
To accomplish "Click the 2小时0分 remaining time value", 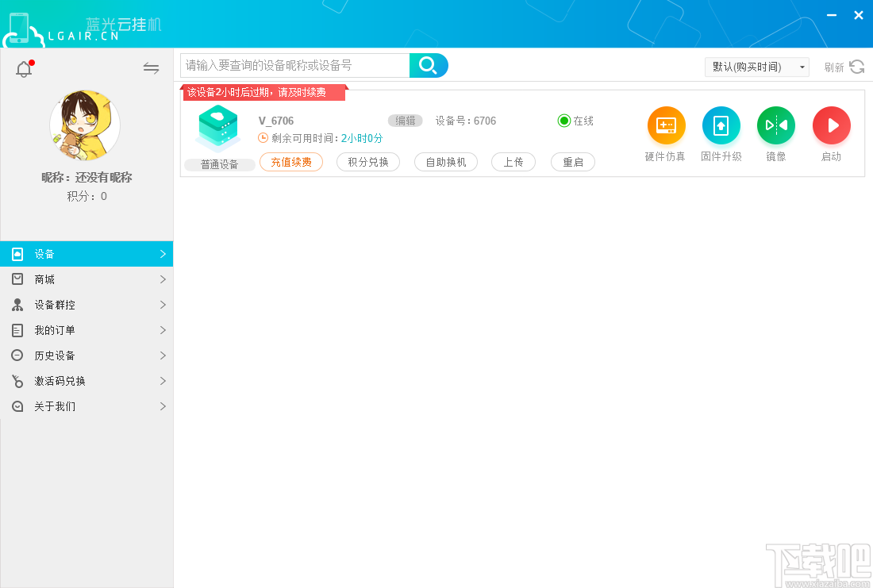I will pyautogui.click(x=362, y=138).
